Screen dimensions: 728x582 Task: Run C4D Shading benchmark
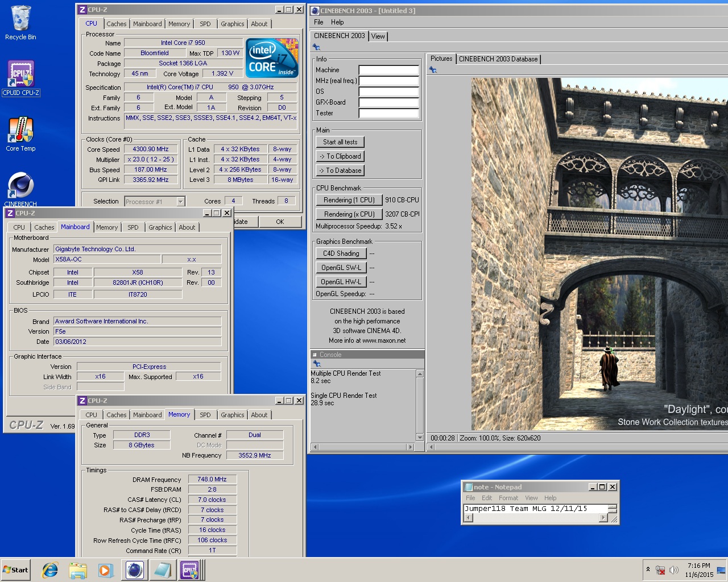[341, 253]
